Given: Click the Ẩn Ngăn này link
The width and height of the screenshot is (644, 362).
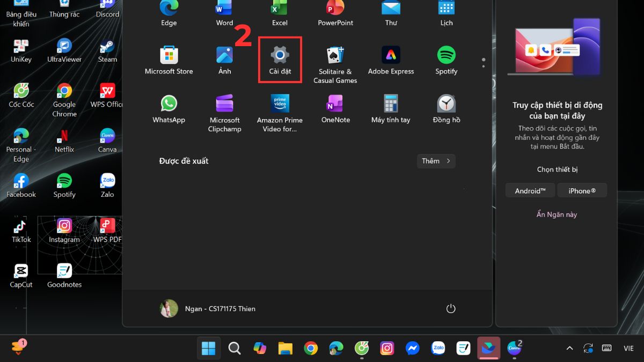Looking at the screenshot, I should 557,215.
